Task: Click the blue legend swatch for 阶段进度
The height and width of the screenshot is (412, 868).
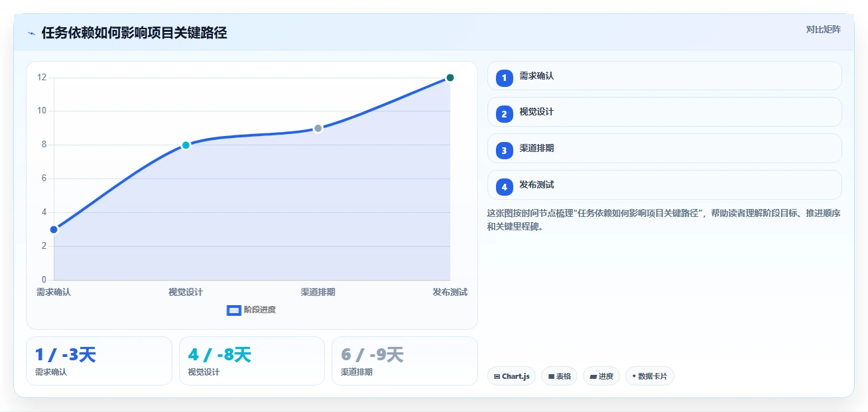Action: coord(233,310)
